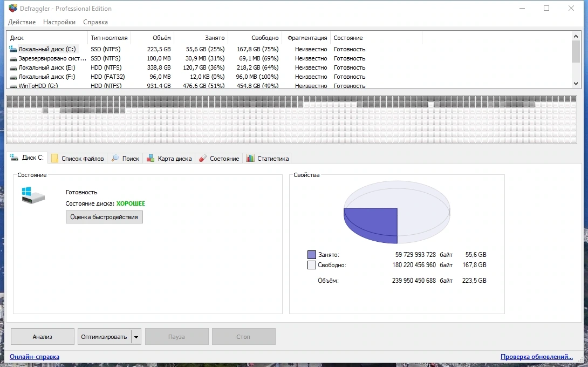The image size is (588, 367).
Task: Select the Локальный диск (F:) row name
Action: click(x=47, y=77)
